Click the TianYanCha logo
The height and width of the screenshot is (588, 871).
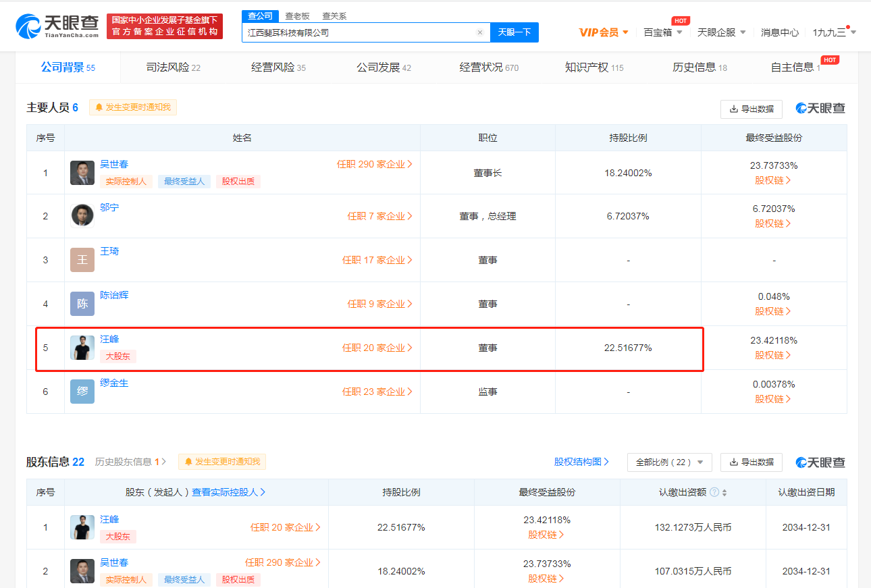pos(58,26)
